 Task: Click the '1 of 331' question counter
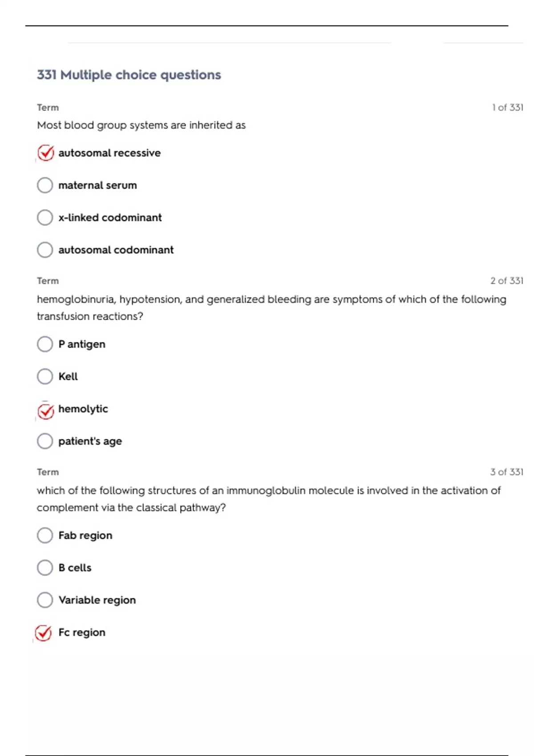click(x=507, y=108)
